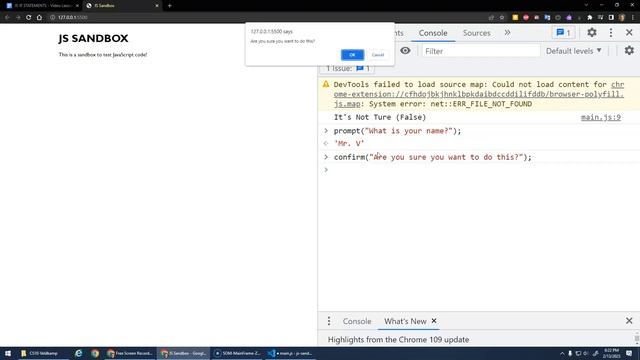Select the 'Mr. V' console output
Viewport: 640px width, 360px height.
tap(349, 144)
